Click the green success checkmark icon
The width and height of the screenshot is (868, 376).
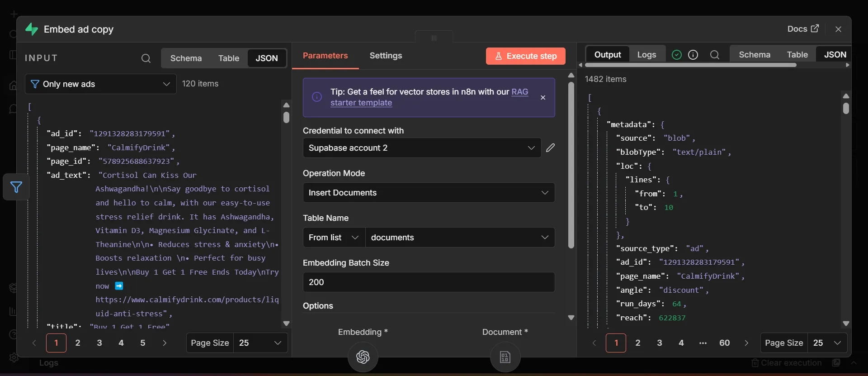677,55
